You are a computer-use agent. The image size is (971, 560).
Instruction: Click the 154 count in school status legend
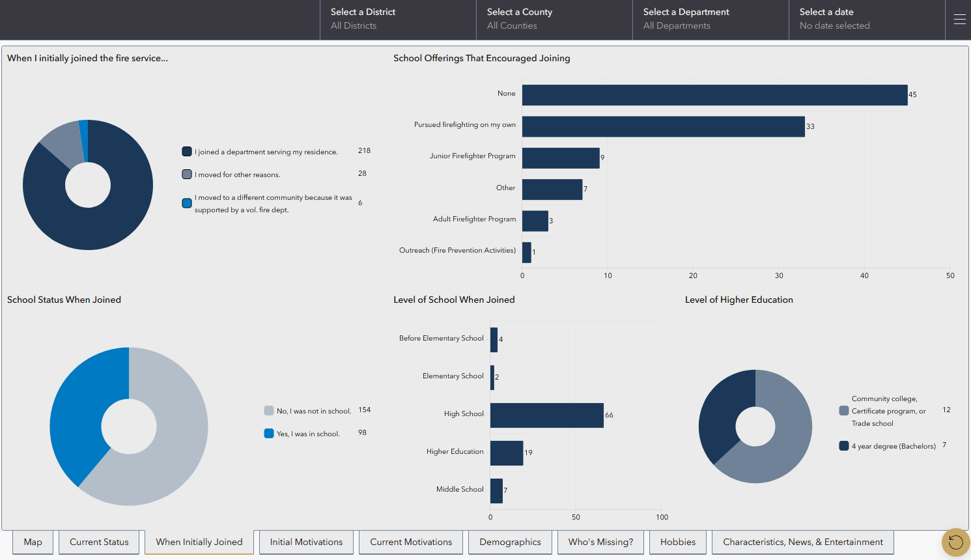[364, 410]
